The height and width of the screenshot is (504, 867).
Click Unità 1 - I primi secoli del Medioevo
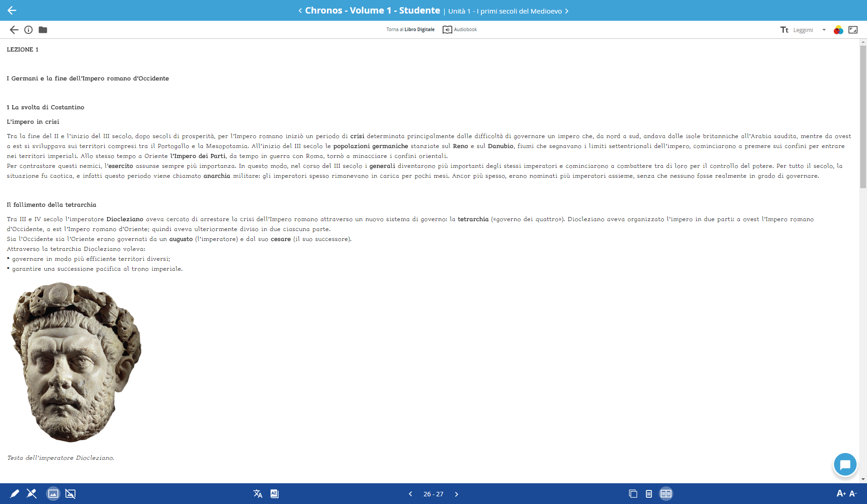pos(505,11)
